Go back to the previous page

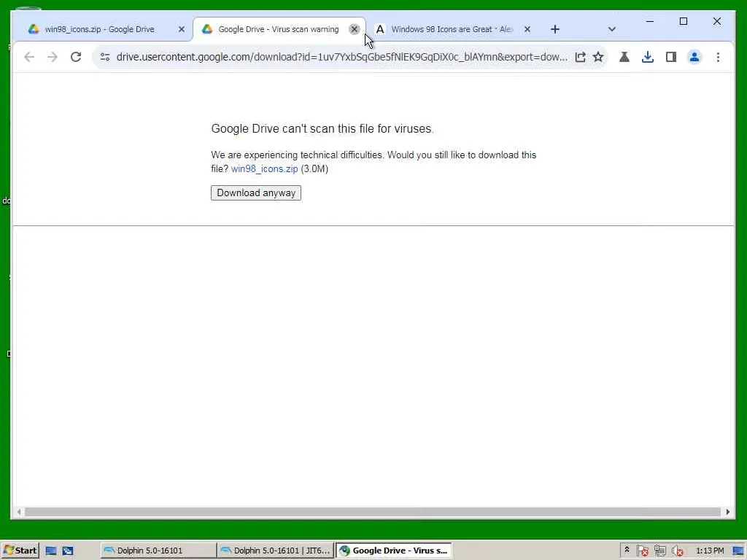click(x=29, y=57)
